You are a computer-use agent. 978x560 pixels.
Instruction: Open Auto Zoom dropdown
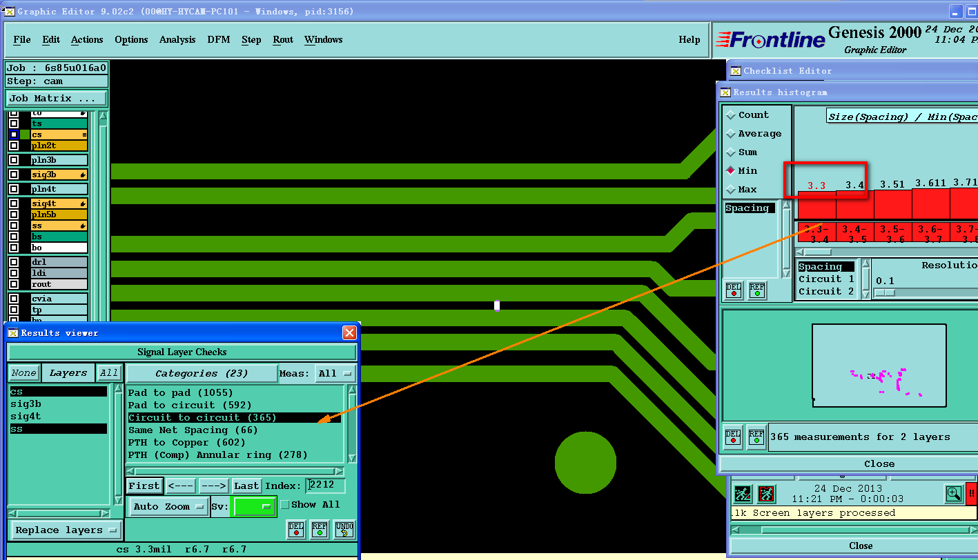tap(169, 506)
